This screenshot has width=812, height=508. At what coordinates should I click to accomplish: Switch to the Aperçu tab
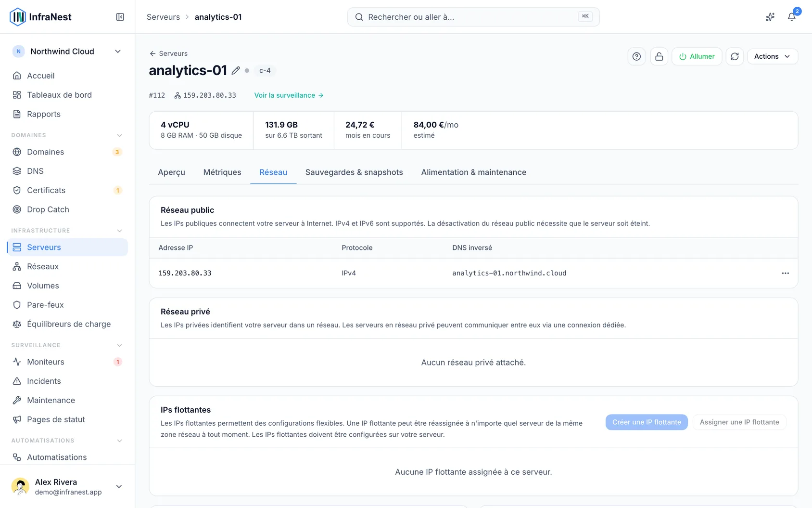tap(171, 172)
